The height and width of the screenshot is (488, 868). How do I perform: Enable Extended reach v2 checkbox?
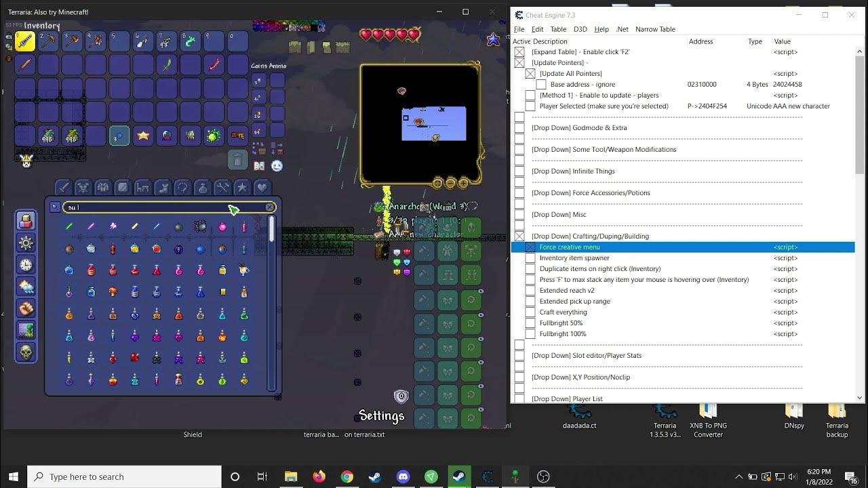click(x=530, y=291)
